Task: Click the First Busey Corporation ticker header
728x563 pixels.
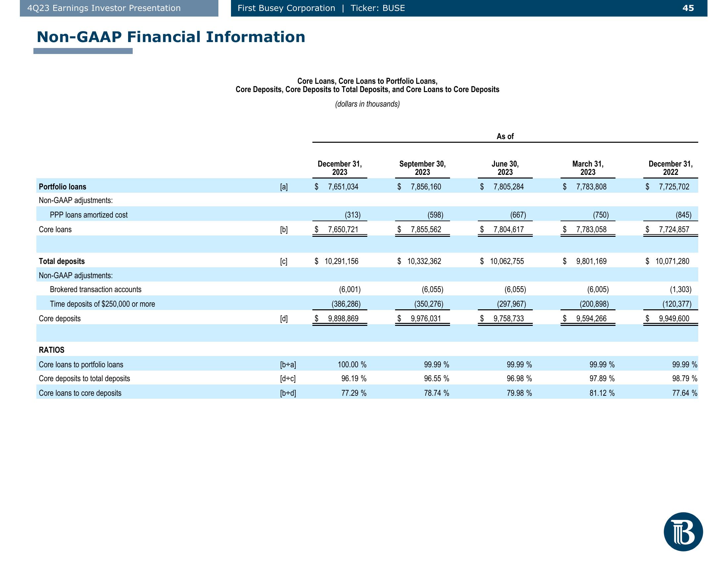Action: pyautogui.click(x=321, y=8)
